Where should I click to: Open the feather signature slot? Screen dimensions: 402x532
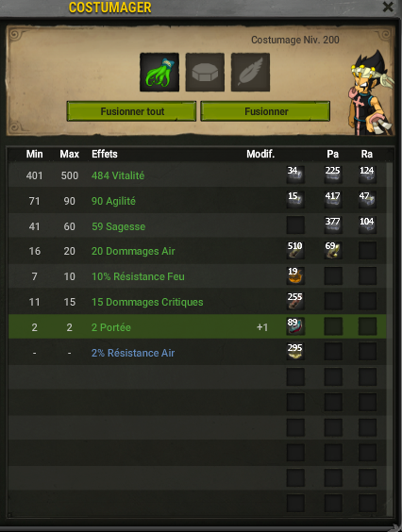(250, 72)
